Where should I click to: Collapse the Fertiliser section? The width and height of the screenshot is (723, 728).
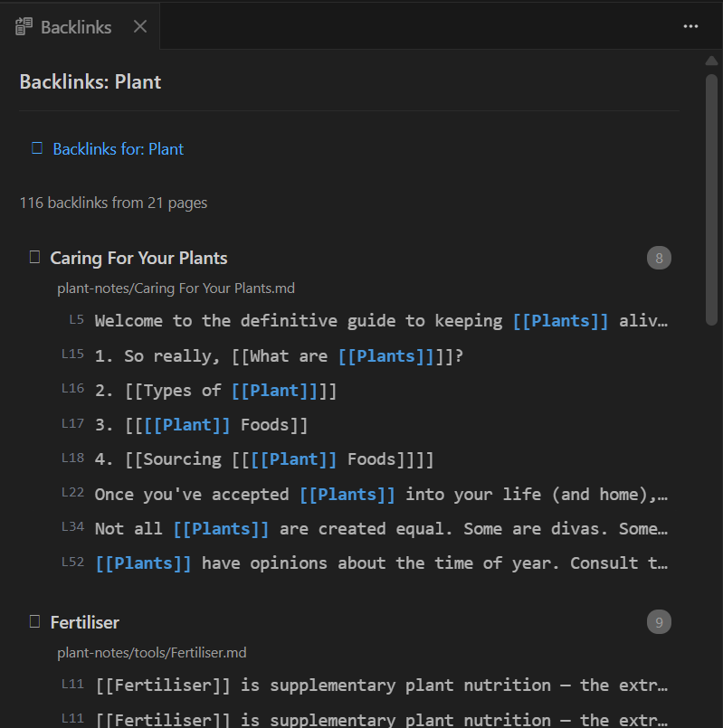click(x=35, y=621)
